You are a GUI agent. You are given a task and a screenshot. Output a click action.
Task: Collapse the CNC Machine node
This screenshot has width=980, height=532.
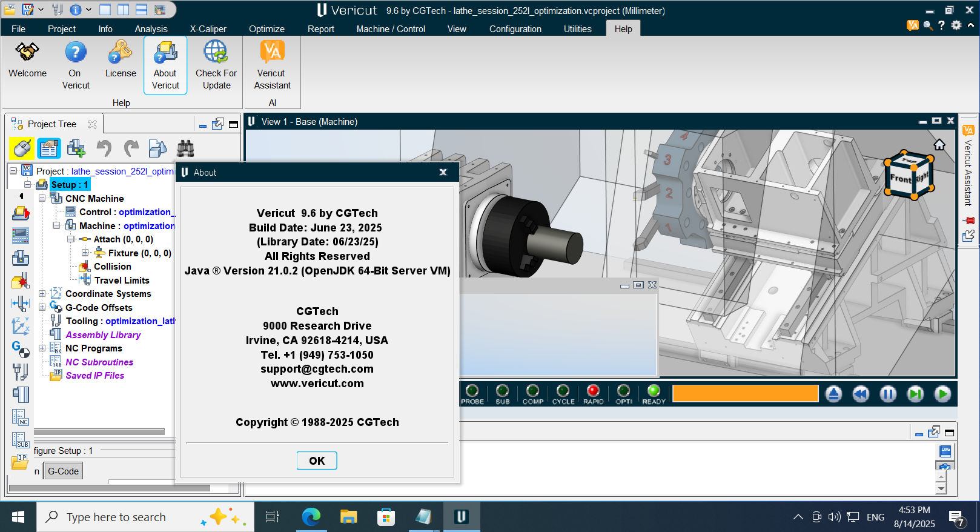[42, 198]
